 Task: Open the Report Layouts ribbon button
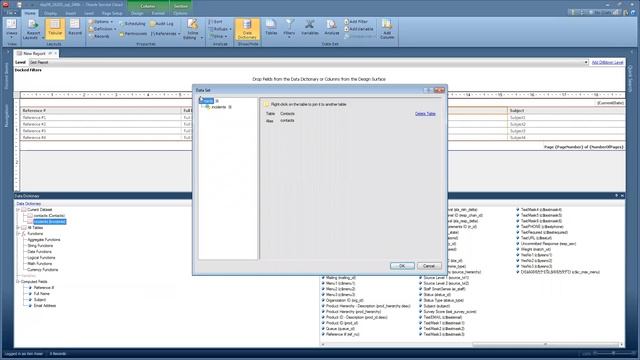pos(33,29)
